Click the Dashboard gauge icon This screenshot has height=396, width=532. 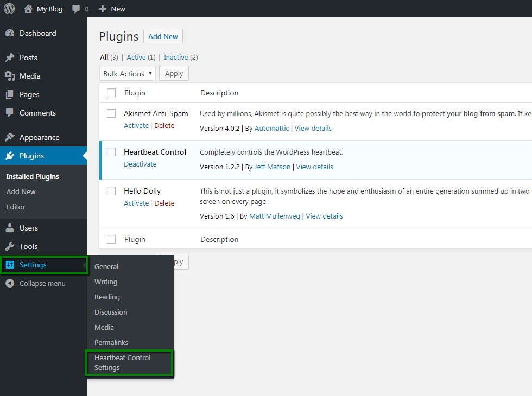(x=10, y=33)
